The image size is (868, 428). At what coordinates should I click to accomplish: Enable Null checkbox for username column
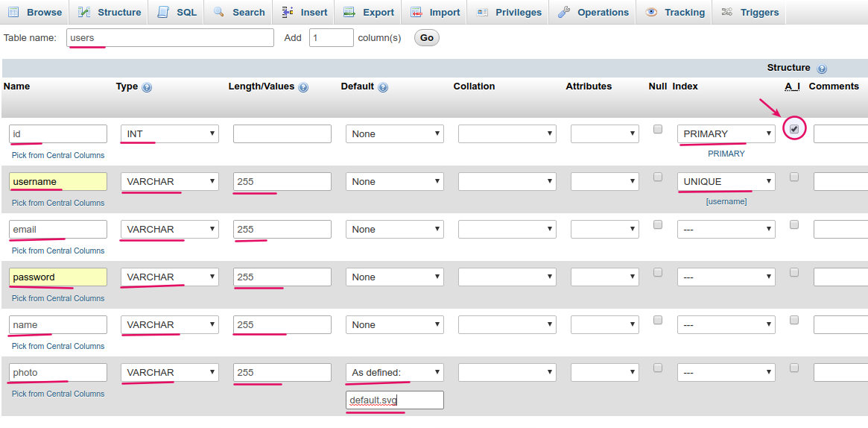pyautogui.click(x=658, y=177)
